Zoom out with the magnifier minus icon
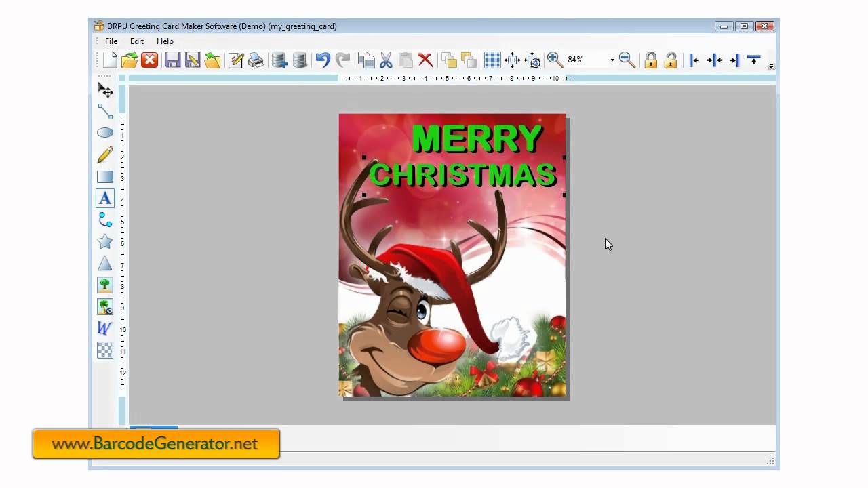The image size is (868, 488). pyautogui.click(x=627, y=60)
